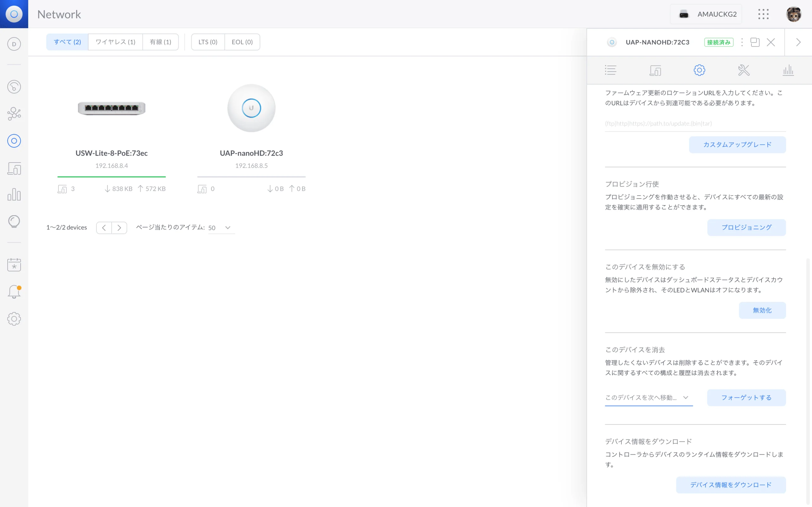The width and height of the screenshot is (812, 507).
Task: Open the device Statistics chart tab
Action: pyautogui.click(x=788, y=70)
